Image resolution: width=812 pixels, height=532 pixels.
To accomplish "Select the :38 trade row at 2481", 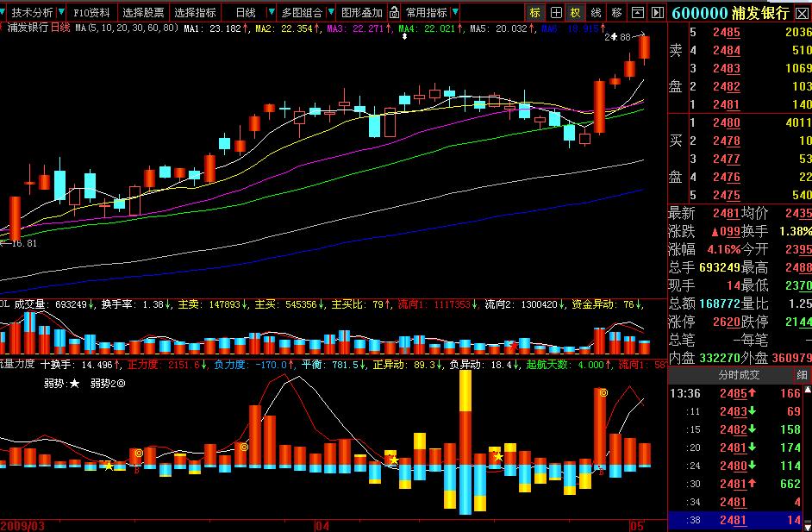I will [x=736, y=520].
